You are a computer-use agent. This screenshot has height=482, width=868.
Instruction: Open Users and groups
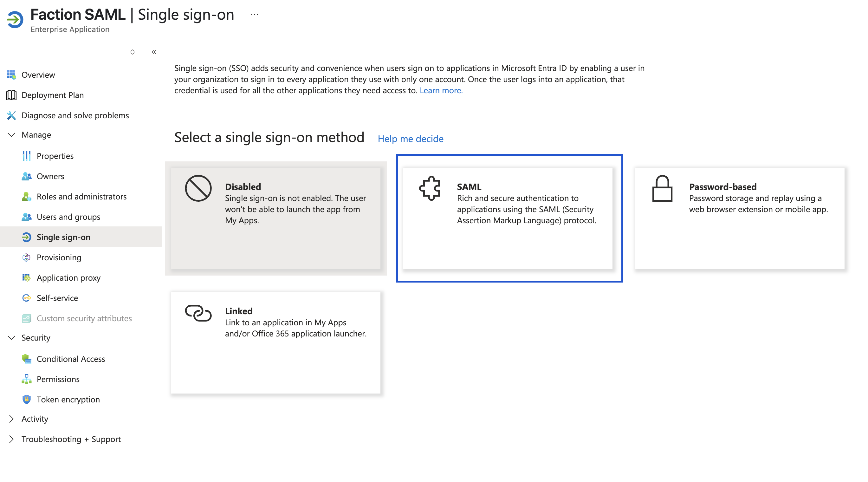(68, 217)
